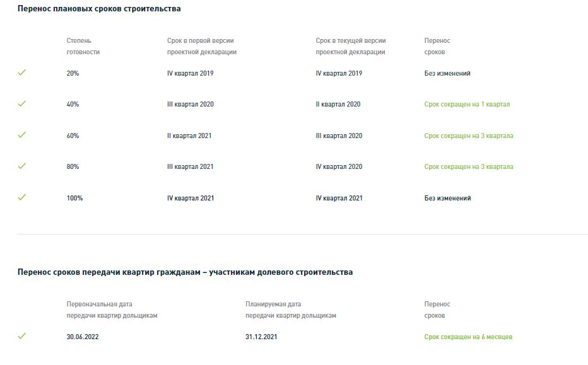Click 'Срок сокращен на 3 квартала' in 60% row
588x365 pixels.
click(469, 136)
